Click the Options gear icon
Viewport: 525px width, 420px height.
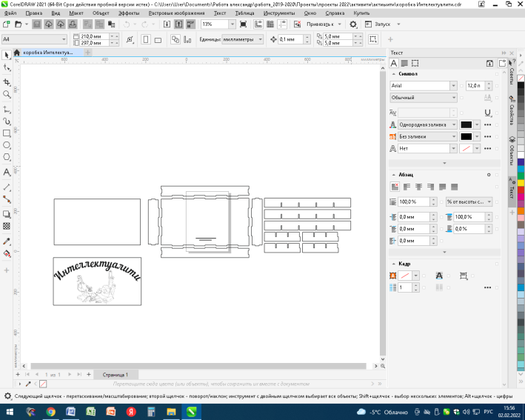352,24
